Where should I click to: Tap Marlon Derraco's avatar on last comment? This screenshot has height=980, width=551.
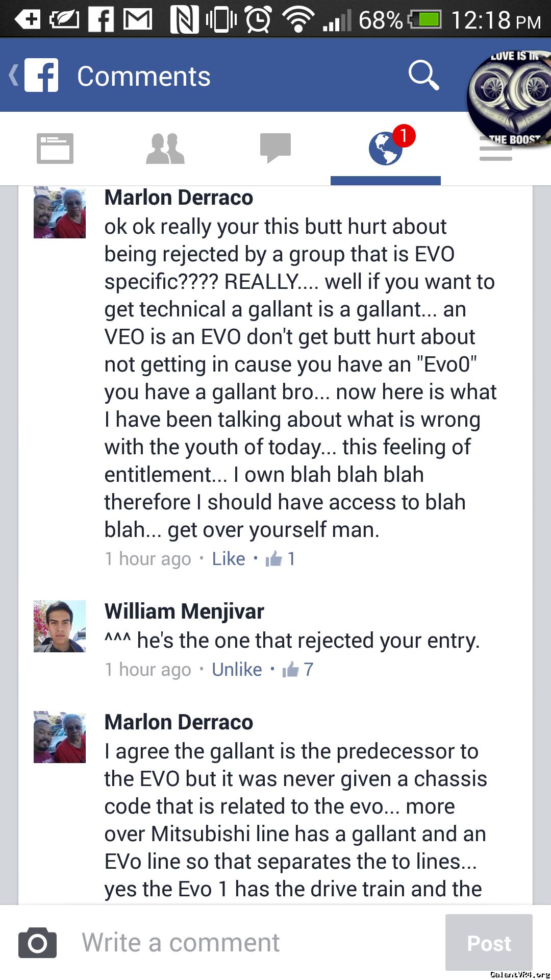coord(60,737)
